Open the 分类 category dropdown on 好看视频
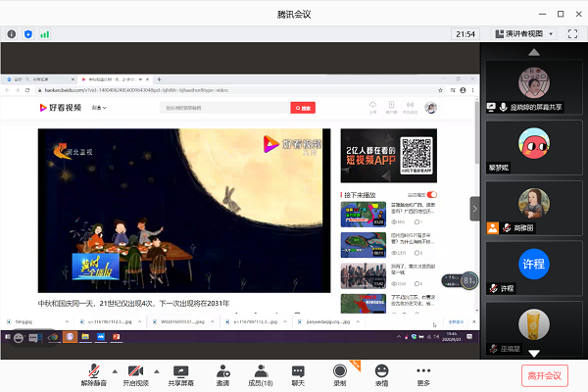This screenshot has width=588, height=392. [99, 108]
